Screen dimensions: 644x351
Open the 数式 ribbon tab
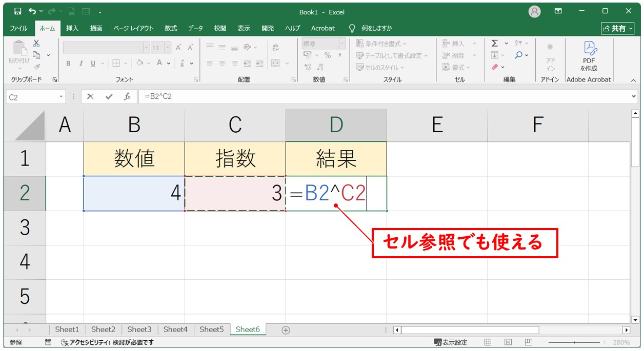point(170,28)
